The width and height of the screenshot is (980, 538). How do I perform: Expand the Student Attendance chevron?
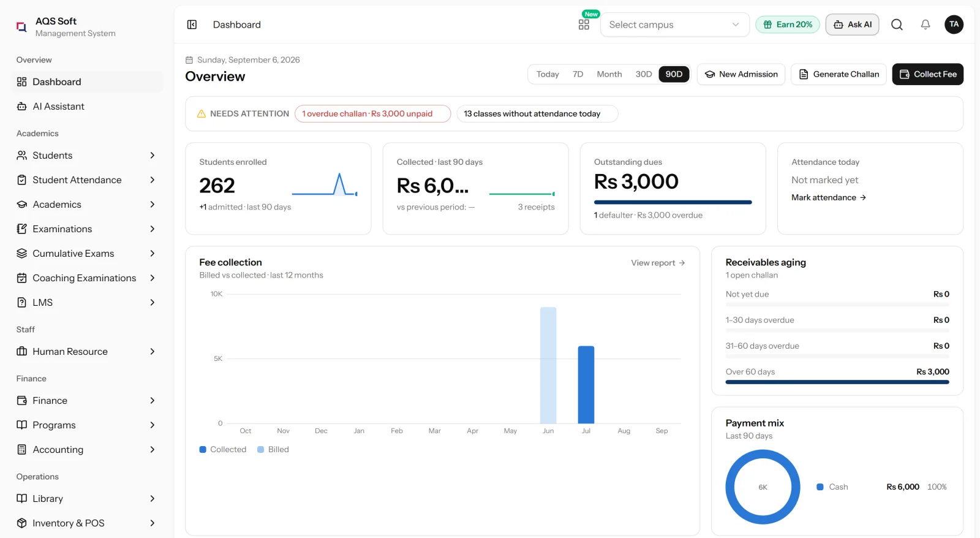(x=153, y=180)
